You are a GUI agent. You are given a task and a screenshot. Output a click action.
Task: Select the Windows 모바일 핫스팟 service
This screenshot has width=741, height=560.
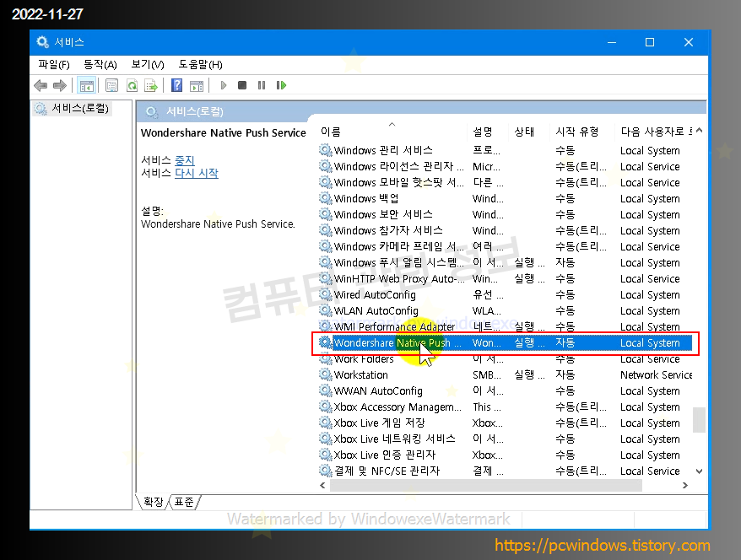[x=506, y=183]
